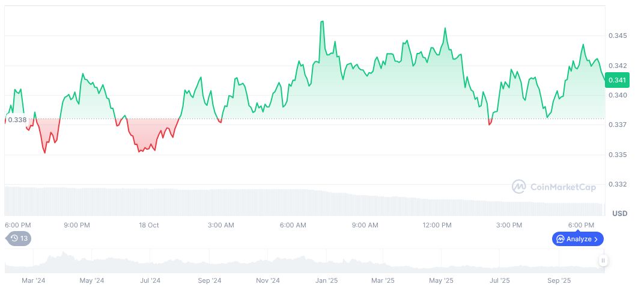The height and width of the screenshot is (287, 644).
Task: Jump to Sep '24 in the navigator
Action: tap(209, 280)
